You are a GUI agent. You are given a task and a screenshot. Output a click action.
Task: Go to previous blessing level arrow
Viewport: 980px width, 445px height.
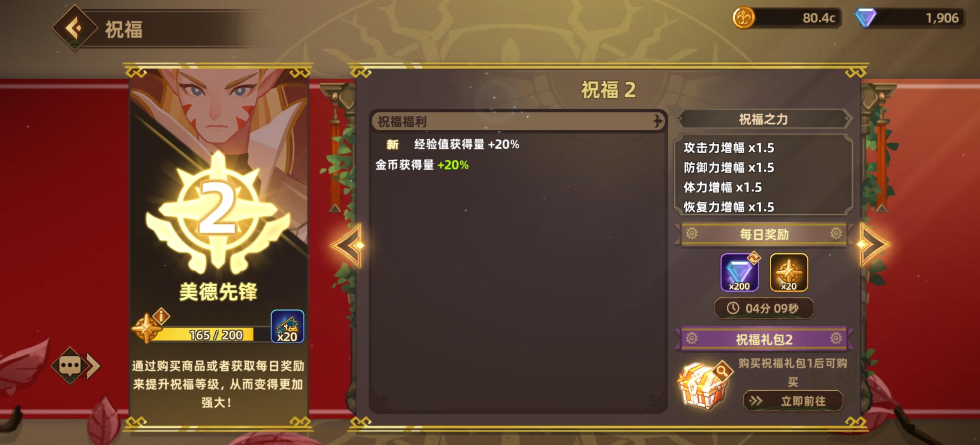click(x=347, y=246)
